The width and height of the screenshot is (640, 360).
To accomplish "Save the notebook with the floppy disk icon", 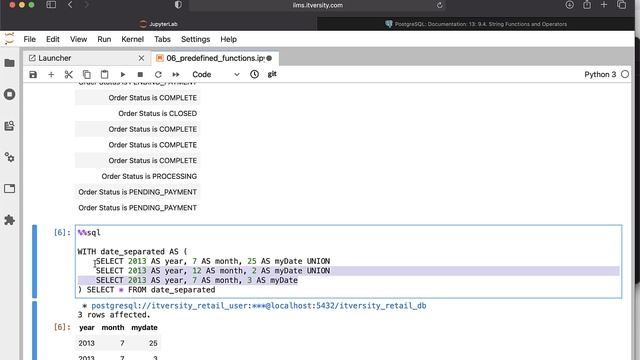I will tap(33, 74).
